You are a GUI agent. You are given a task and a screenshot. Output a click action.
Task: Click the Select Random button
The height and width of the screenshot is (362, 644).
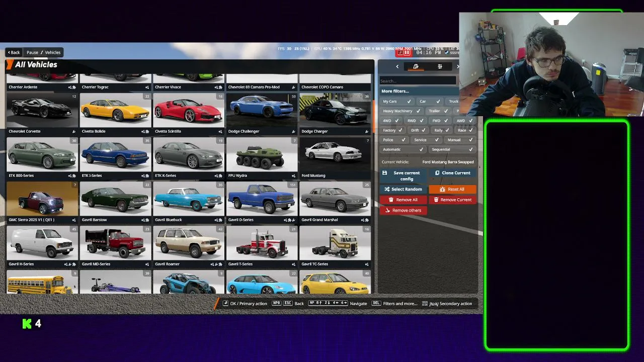coord(403,190)
